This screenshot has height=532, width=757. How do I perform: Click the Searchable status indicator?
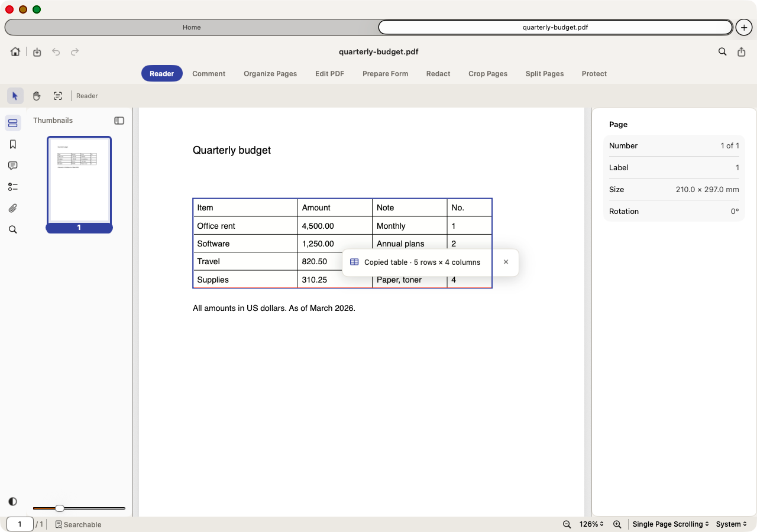click(x=78, y=524)
